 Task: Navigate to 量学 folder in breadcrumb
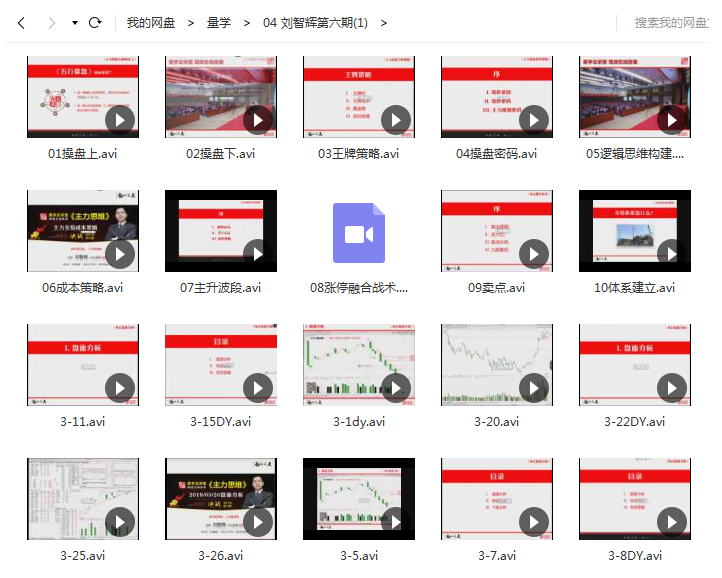pyautogui.click(x=218, y=22)
